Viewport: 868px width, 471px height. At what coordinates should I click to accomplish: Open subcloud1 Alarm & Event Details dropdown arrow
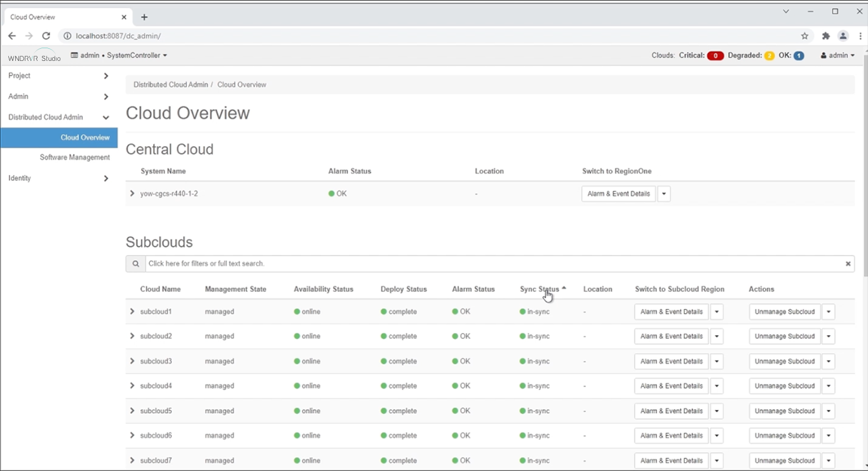pos(717,312)
